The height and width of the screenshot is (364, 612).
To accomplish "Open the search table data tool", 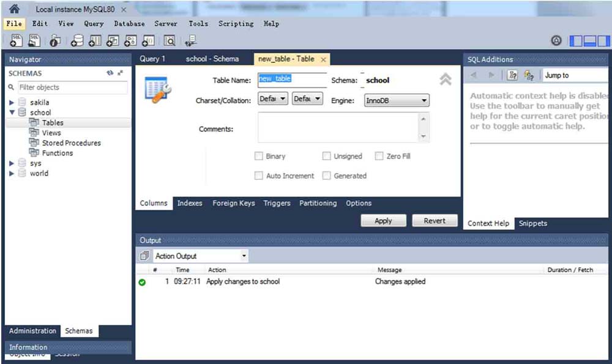I will pyautogui.click(x=170, y=40).
